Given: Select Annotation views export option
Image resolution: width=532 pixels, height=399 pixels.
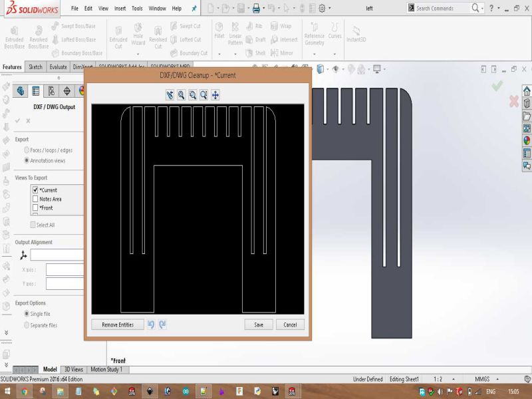Looking at the screenshot, I should pos(27,160).
